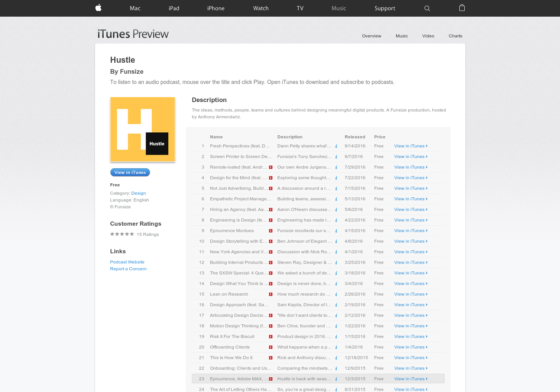Click the Hustle podcast artwork thumbnail

pos(143,129)
